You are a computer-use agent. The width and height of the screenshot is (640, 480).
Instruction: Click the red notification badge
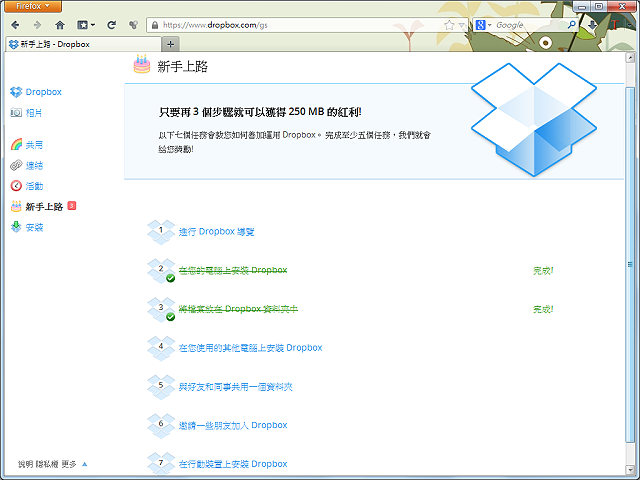click(x=72, y=206)
